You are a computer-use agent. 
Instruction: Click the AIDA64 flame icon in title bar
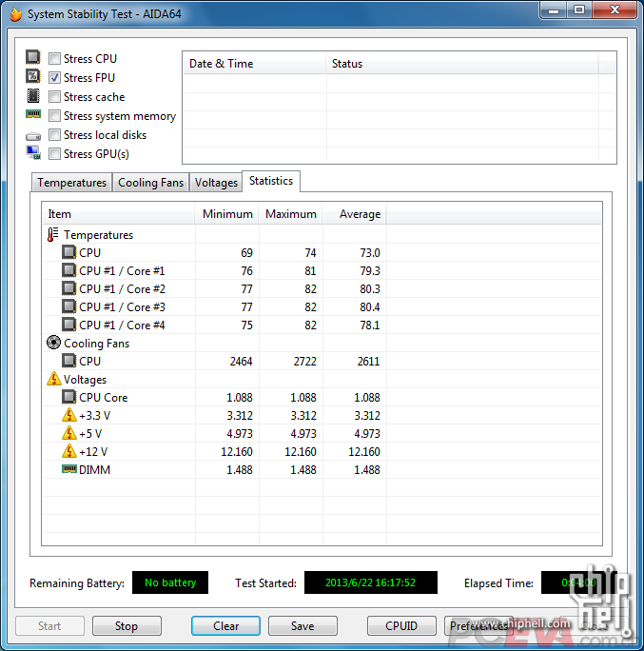(16, 14)
